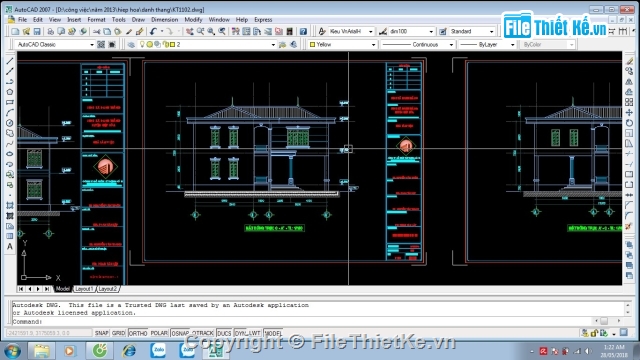Select the Move tool in the Modify toolbar

[629, 113]
